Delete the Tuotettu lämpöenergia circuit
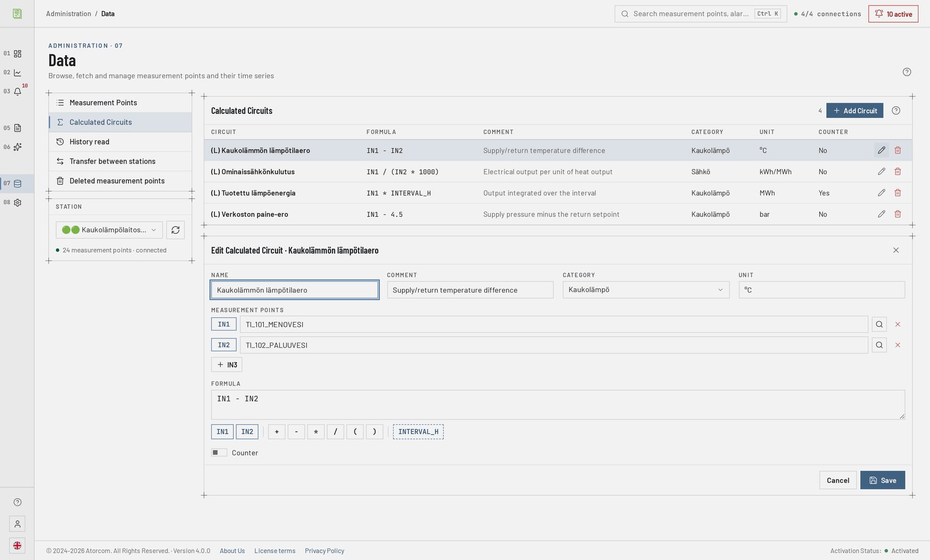 point(898,193)
